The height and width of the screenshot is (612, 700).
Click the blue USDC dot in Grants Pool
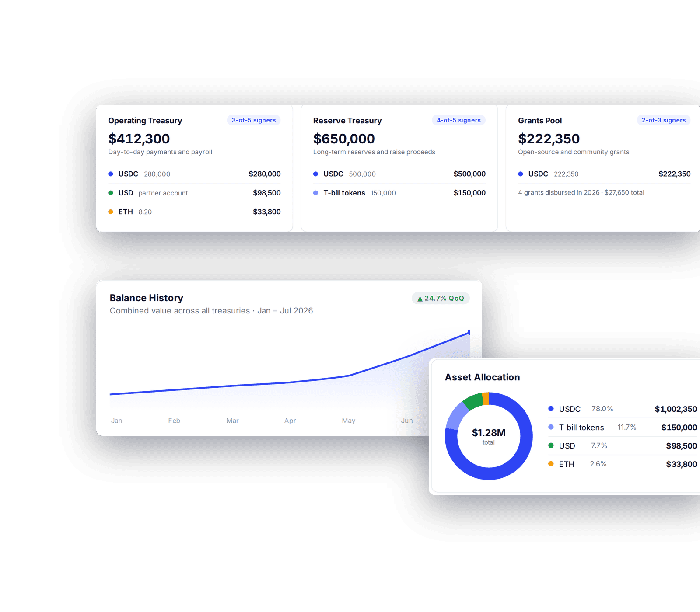click(x=521, y=174)
